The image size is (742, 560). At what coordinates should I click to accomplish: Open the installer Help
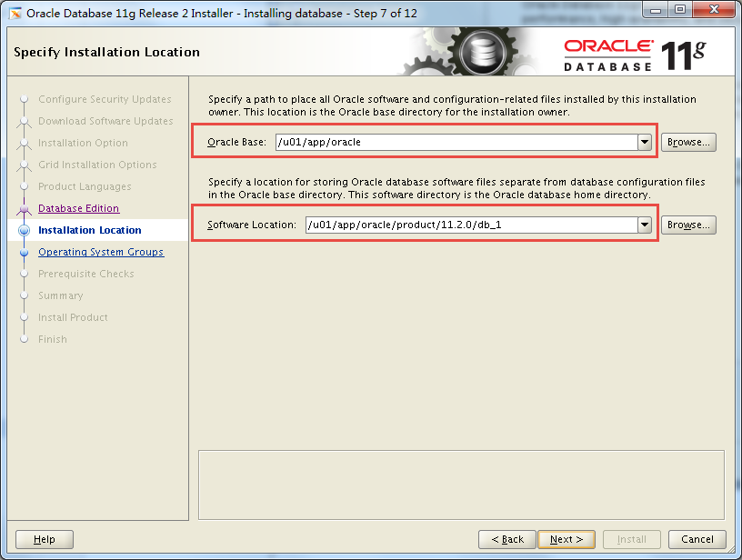coord(44,538)
